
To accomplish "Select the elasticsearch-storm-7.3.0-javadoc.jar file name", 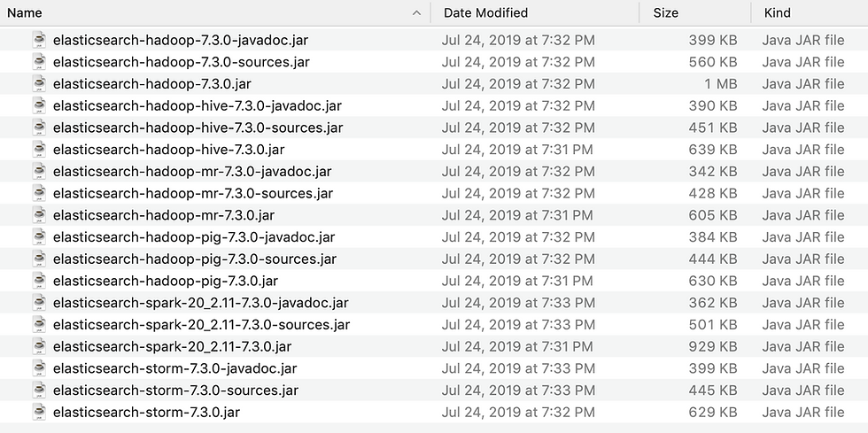I will 175,368.
